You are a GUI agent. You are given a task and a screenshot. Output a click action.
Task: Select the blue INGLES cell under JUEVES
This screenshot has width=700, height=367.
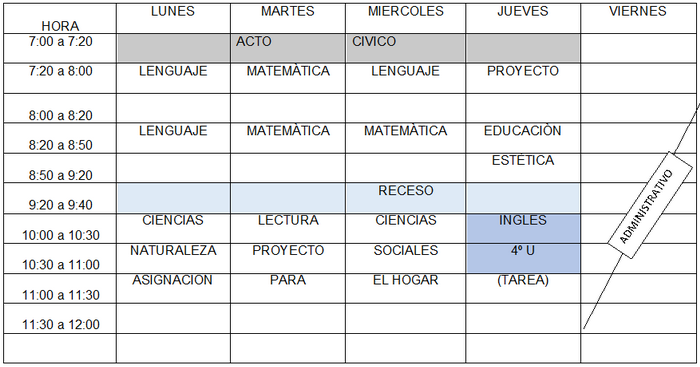(x=523, y=229)
